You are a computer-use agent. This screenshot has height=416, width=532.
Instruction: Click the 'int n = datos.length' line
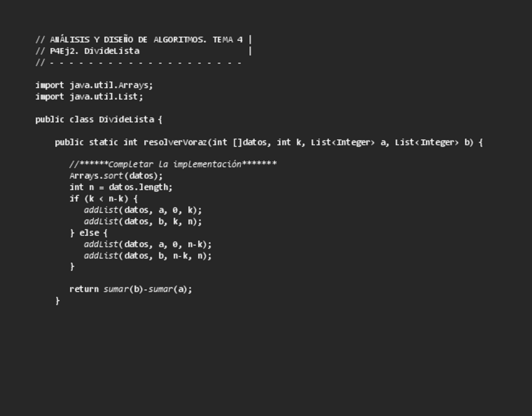click(120, 187)
